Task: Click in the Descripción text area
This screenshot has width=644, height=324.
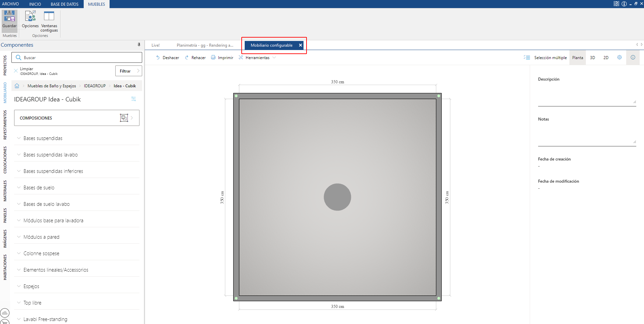Action: point(587,95)
